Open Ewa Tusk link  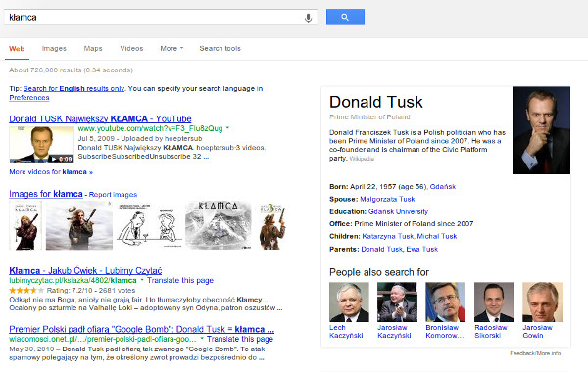click(x=421, y=249)
